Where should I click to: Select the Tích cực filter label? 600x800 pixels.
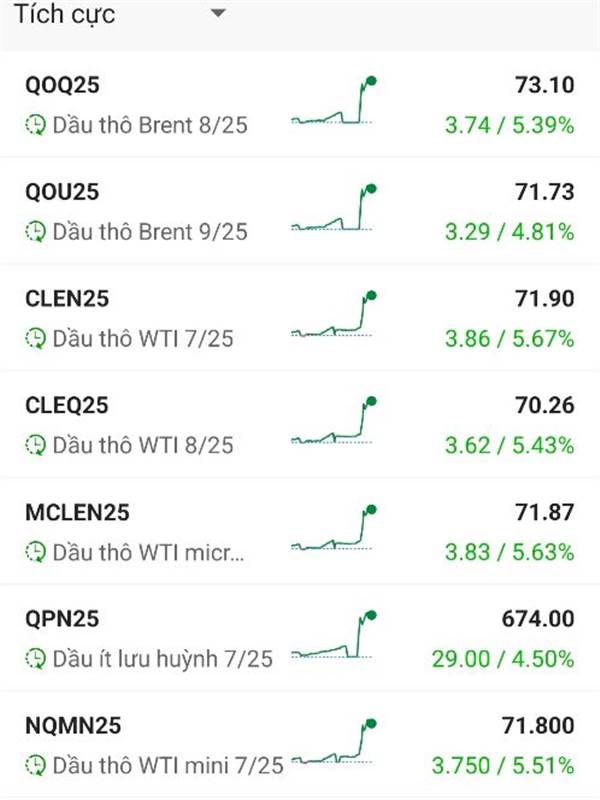[65, 14]
